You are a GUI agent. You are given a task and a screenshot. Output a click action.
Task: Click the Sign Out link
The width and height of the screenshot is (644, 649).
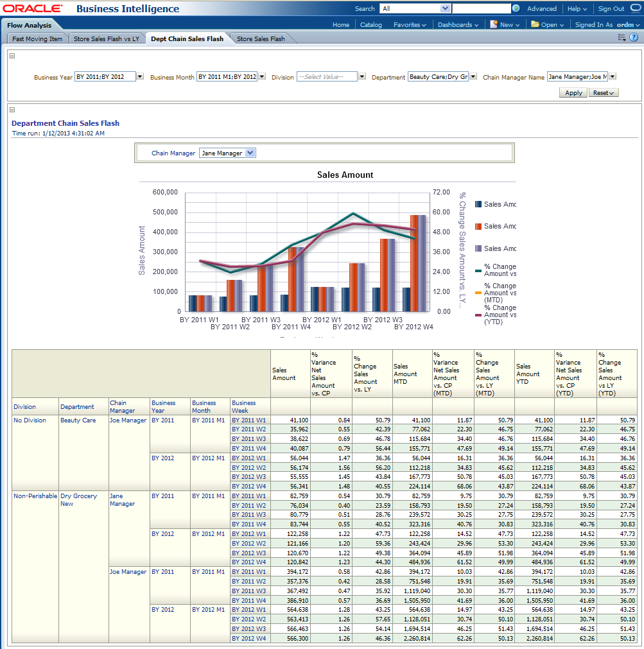click(x=611, y=8)
